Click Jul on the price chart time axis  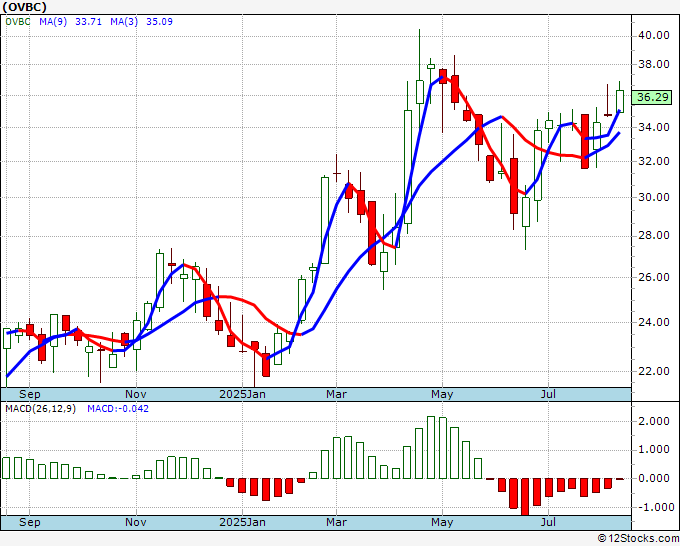549,394
